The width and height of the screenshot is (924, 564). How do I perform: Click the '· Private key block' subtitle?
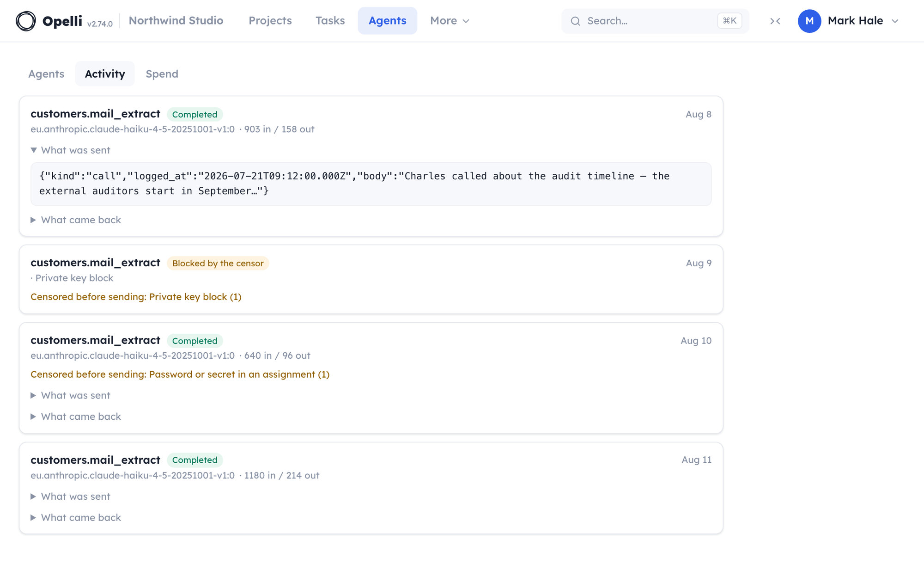72,278
